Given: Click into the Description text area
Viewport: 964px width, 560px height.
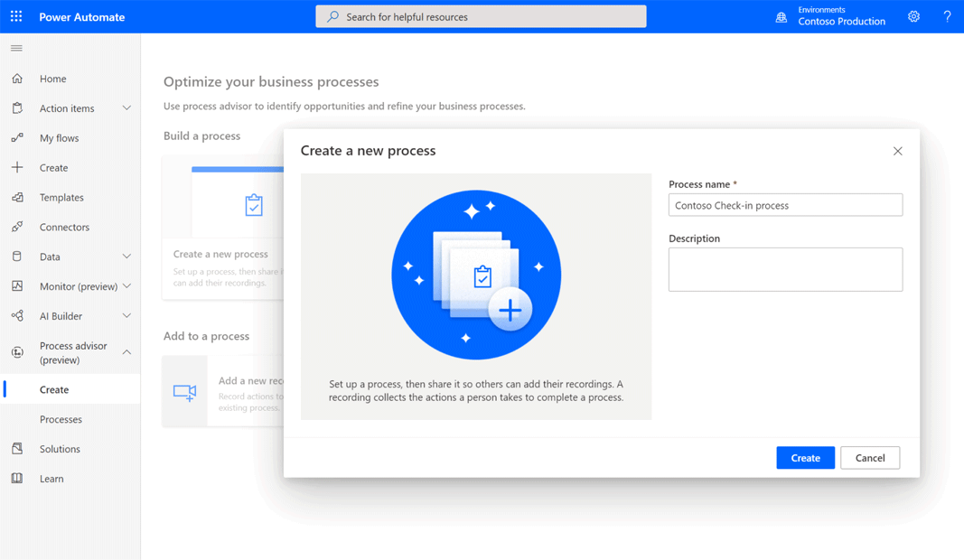Looking at the screenshot, I should (786, 269).
